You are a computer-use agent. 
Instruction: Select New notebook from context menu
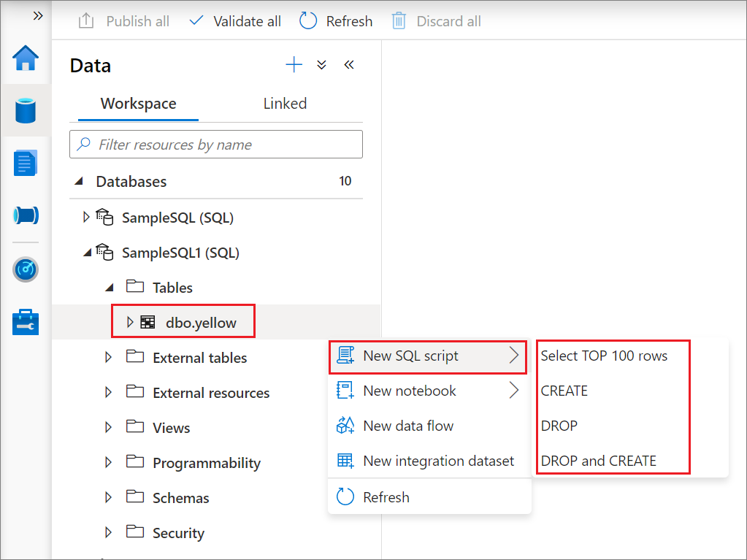coord(409,391)
